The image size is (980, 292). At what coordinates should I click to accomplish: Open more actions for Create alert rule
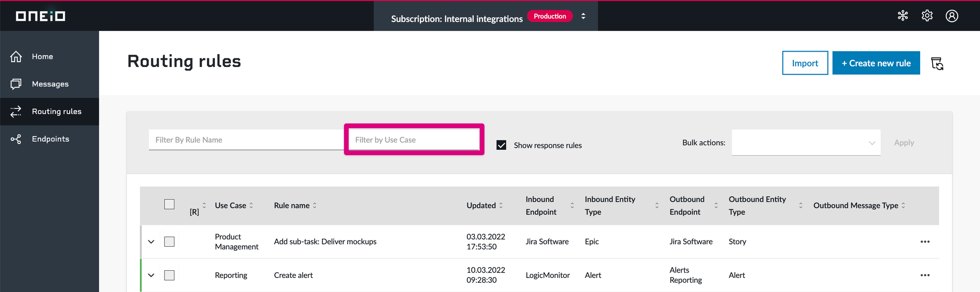coord(925,275)
